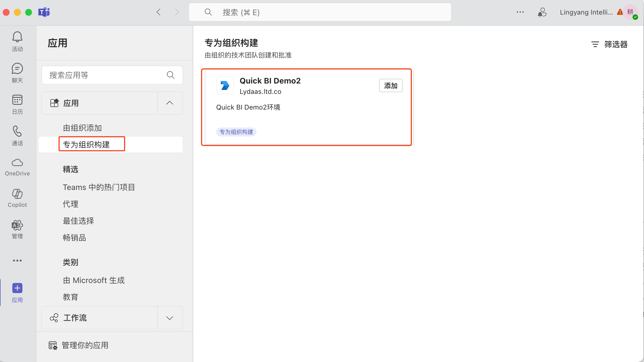Image resolution: width=644 pixels, height=362 pixels.
Task: Click the three-dot more apps in sidebar
Action: coord(17,261)
